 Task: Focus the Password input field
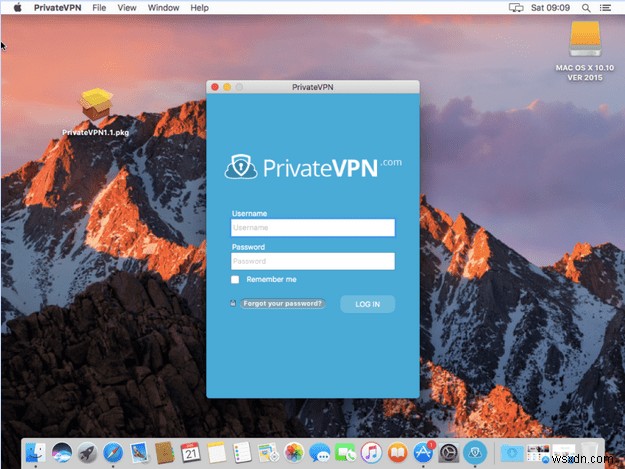pyautogui.click(x=313, y=261)
